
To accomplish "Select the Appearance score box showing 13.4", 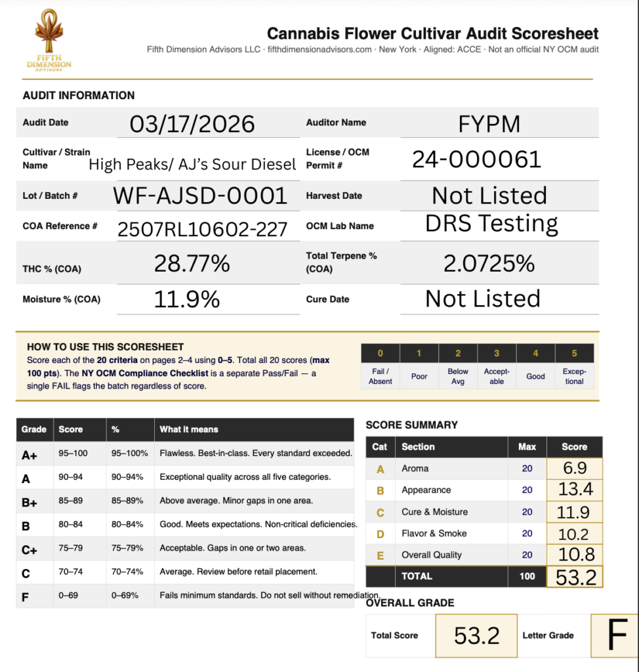I will [574, 490].
